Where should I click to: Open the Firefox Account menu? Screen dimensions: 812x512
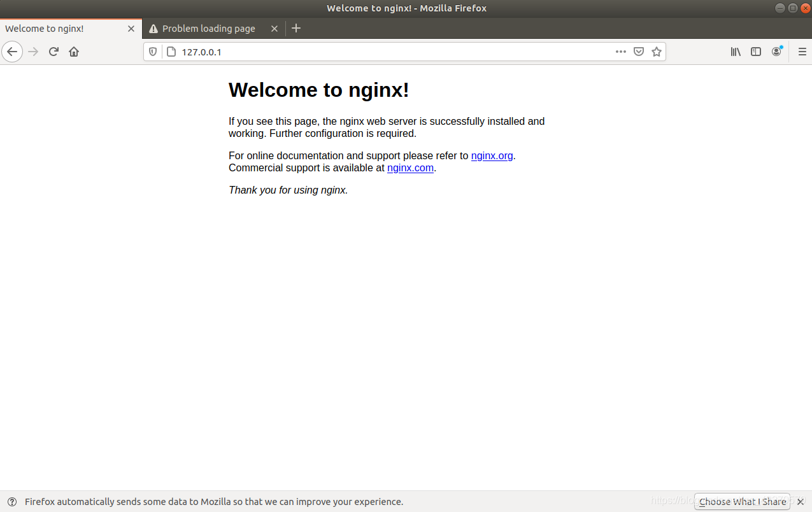tap(777, 52)
